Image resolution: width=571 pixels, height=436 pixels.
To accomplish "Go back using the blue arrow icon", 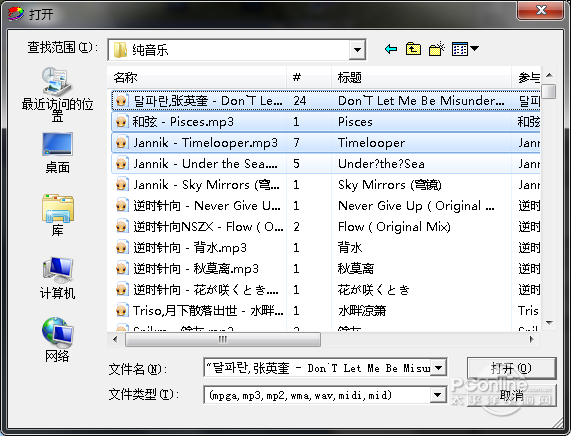I will click(391, 49).
